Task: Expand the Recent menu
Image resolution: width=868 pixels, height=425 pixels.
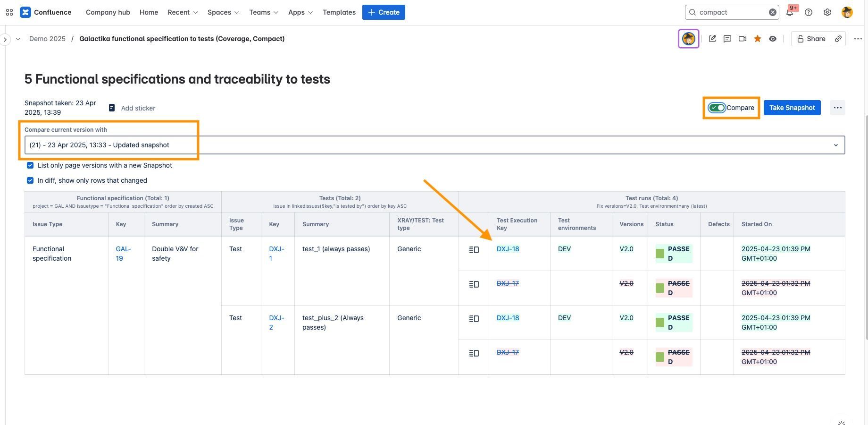Action: point(183,12)
